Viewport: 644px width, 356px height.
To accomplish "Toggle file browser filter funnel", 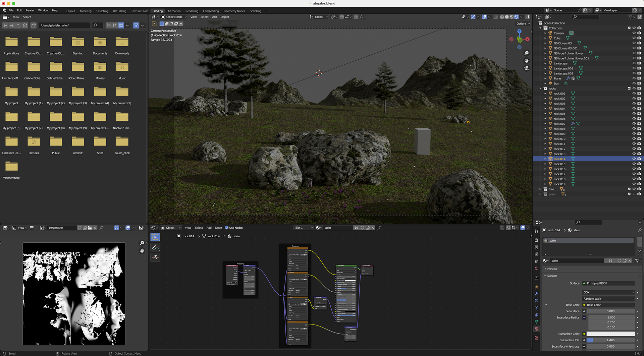I will point(136,25).
